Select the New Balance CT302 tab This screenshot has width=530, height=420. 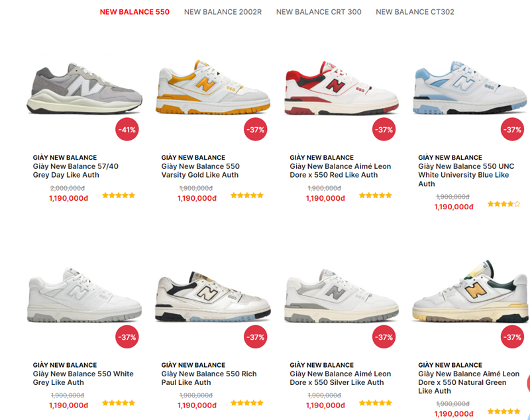pos(415,12)
